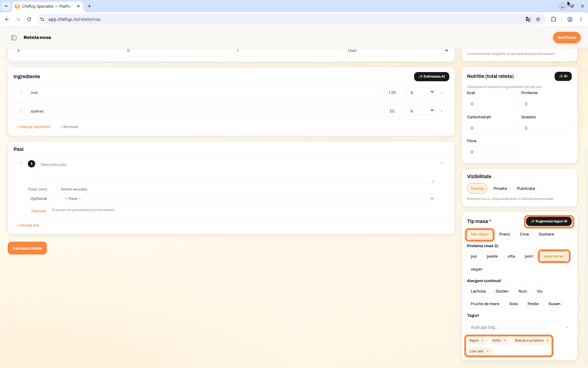Open the browser extensions icon
Image resolution: width=588 pixels, height=368 pixels.
[553, 19]
